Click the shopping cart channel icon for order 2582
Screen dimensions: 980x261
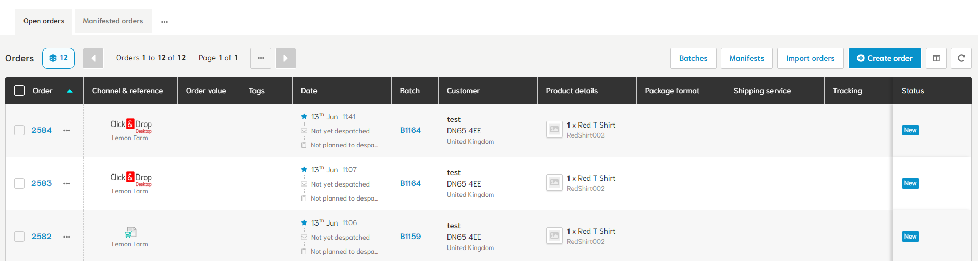[130, 232]
